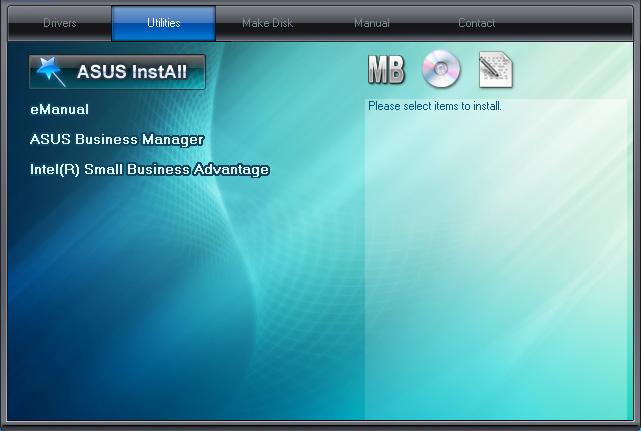Select the Utilities tab

[164, 23]
